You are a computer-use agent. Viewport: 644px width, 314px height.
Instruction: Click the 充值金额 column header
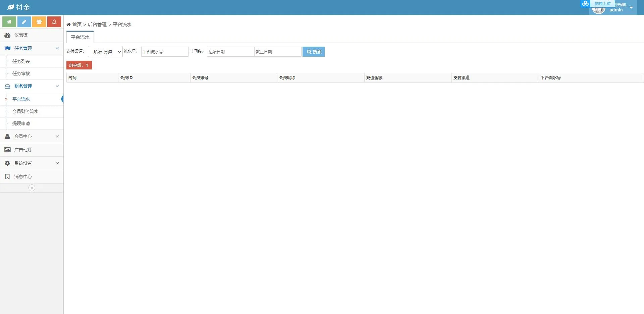(408, 77)
